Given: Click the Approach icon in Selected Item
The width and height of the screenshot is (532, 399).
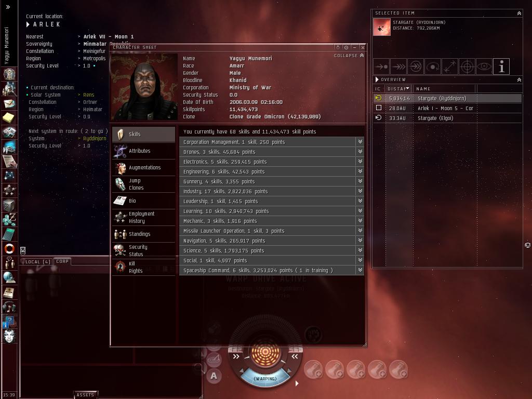Looking at the screenshot, I should pos(381,66).
